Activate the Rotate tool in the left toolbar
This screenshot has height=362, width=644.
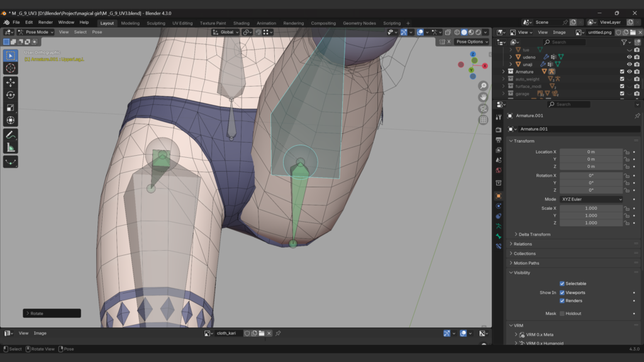click(x=11, y=95)
